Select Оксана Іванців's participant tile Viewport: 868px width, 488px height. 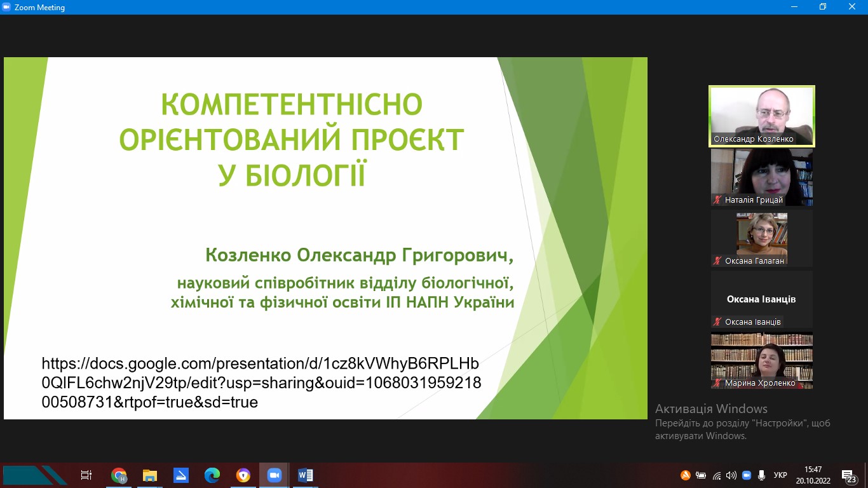762,299
